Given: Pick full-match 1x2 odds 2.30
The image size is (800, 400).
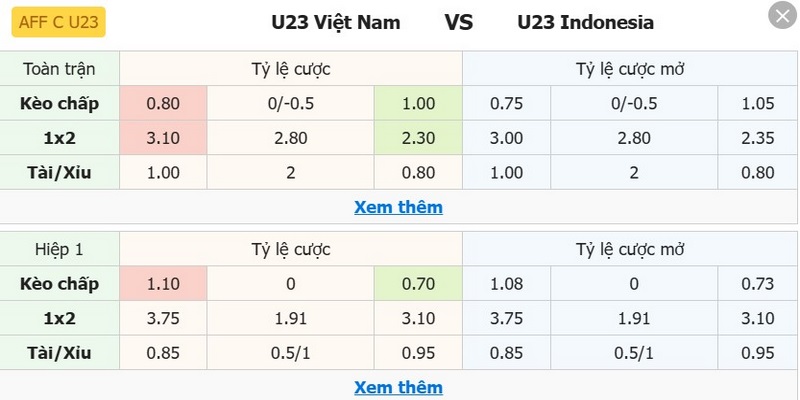Looking at the screenshot, I should [x=418, y=138].
